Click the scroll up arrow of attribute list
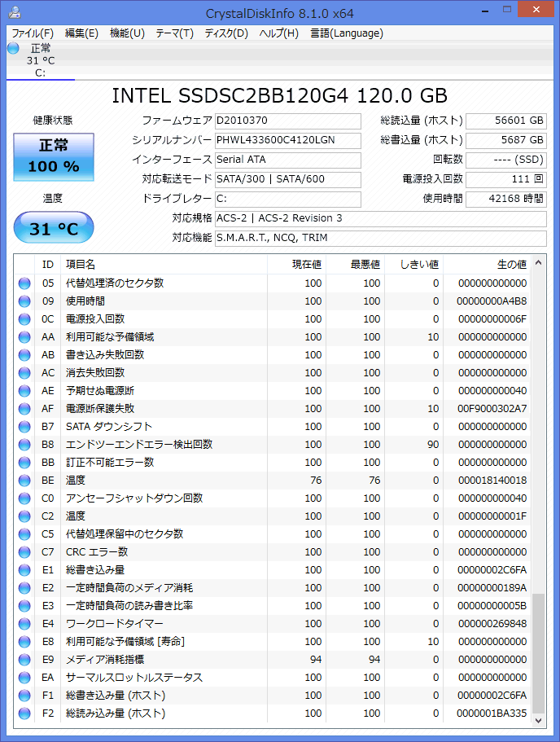 pyautogui.click(x=538, y=262)
